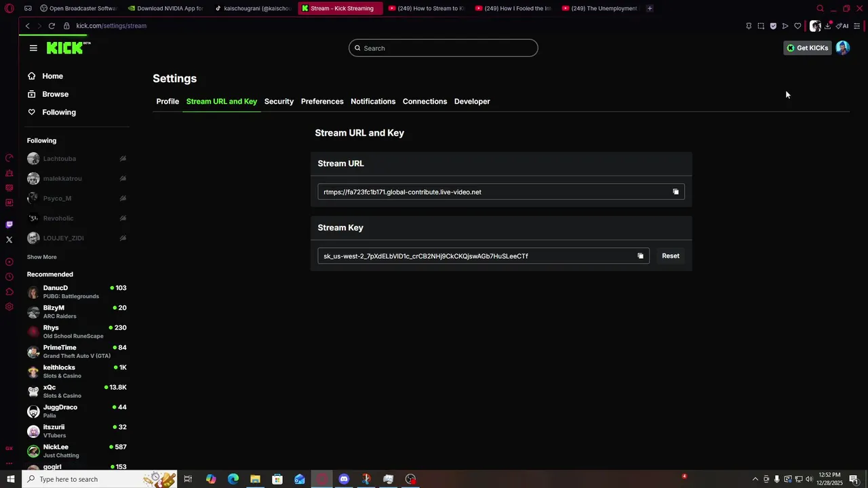This screenshot has width=868, height=488.
Task: Switch to Open Broadcaster Software browser tab
Action: pos(79,8)
